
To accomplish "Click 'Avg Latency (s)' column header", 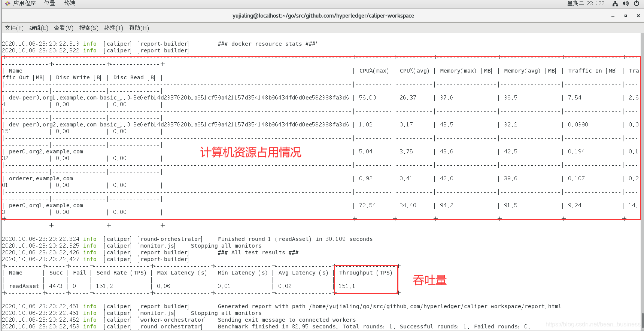I will point(303,273).
